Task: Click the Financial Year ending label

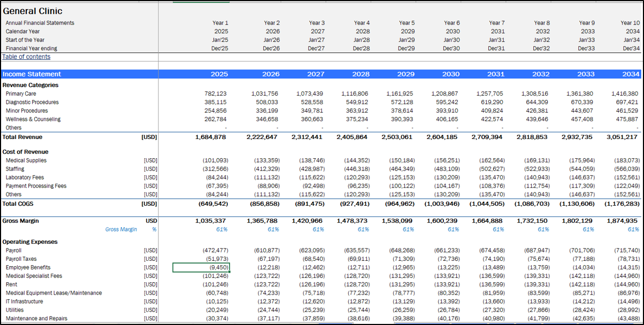Action: tap(32, 48)
